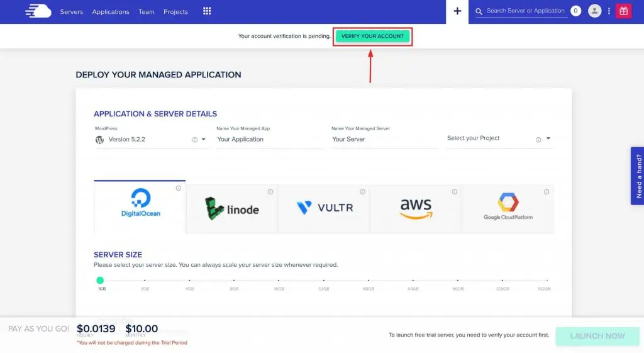Screen dimensions: 644x353
Task: Open the Applications menu
Action: click(x=111, y=12)
